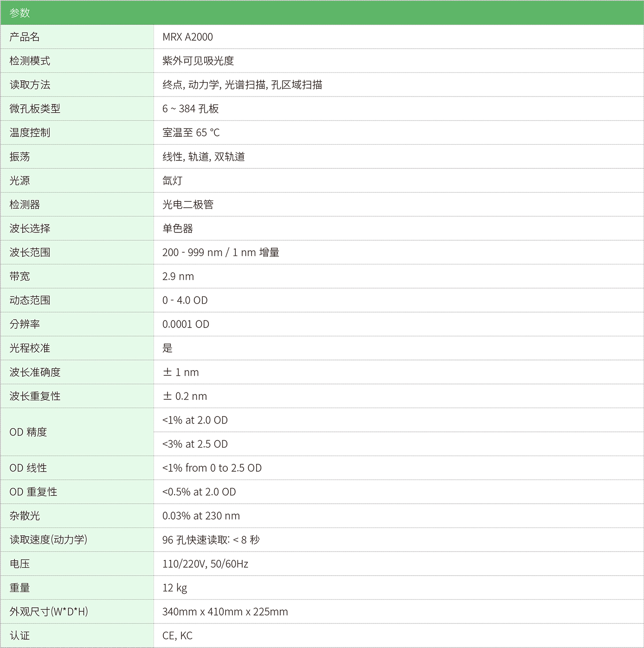
Task: Click the 96 孔快速读取: < 8 秒 value
Action: point(211,539)
